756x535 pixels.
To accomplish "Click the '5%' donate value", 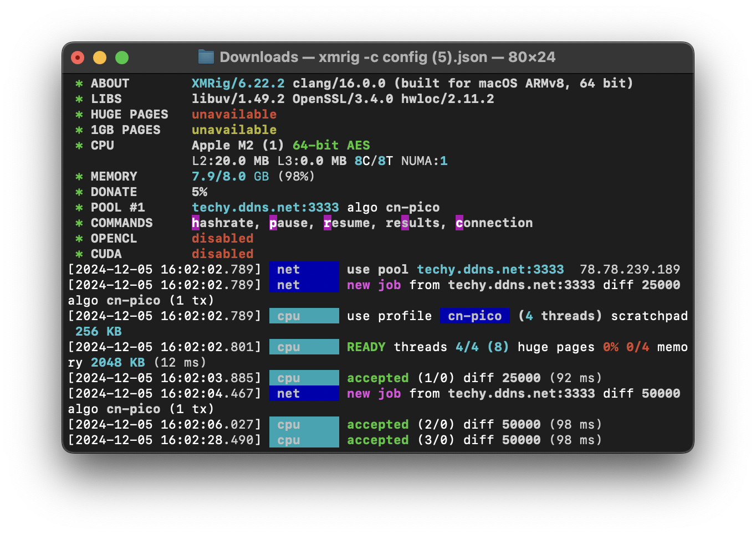I will click(200, 192).
